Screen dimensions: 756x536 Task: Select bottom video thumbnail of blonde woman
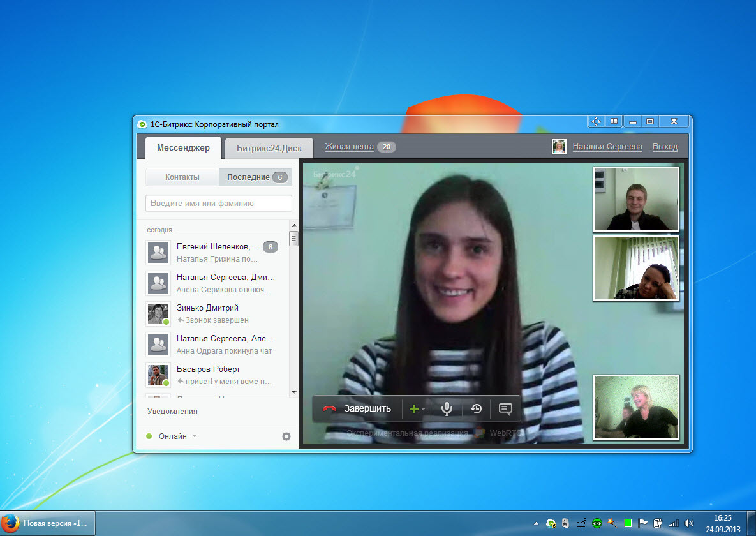point(637,407)
